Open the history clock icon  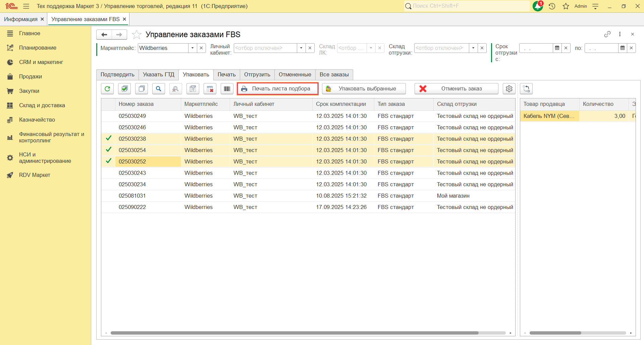[x=552, y=6]
